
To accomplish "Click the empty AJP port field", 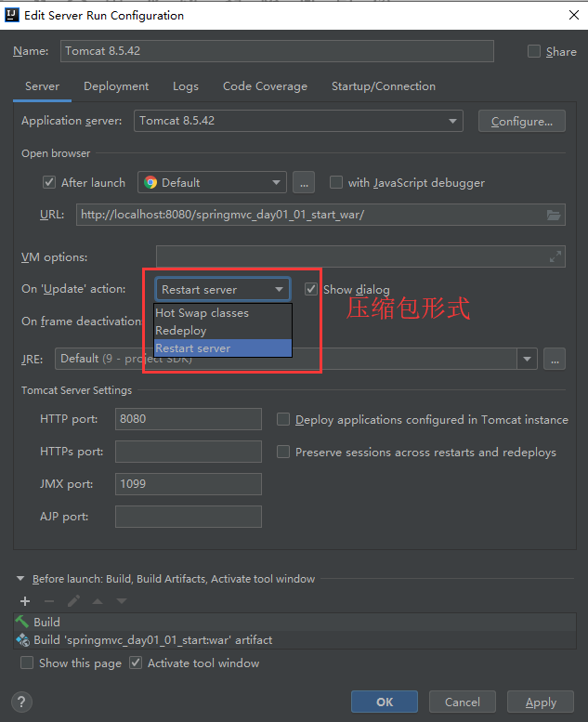I will pyautogui.click(x=189, y=516).
